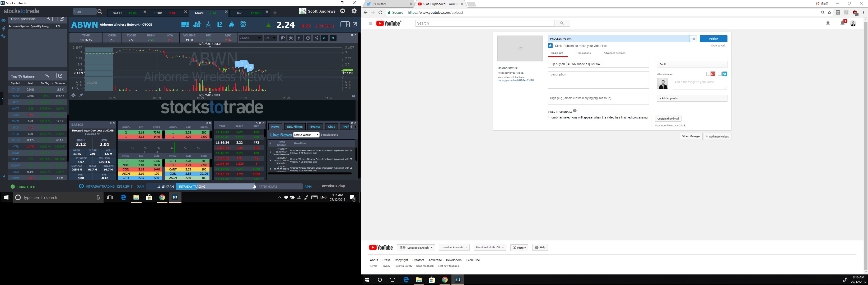Image resolution: width=868 pixels, height=285 pixels.
Task: Add a new ticker tab with plus
Action: 275,13
